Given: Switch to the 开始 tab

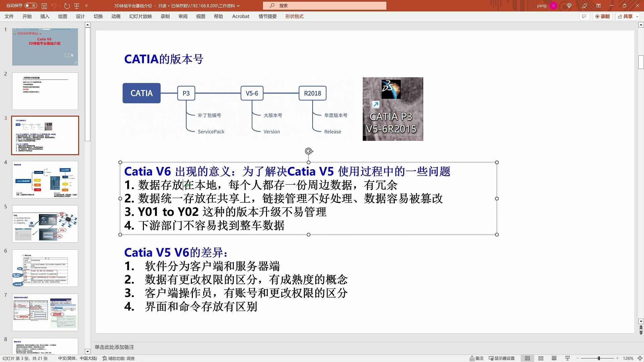Looking at the screenshot, I should [x=27, y=16].
